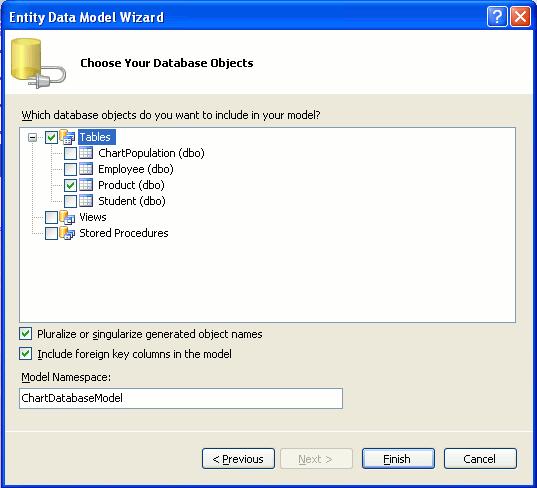Click the Student table icon
The width and height of the screenshot is (537, 488).
(x=86, y=201)
